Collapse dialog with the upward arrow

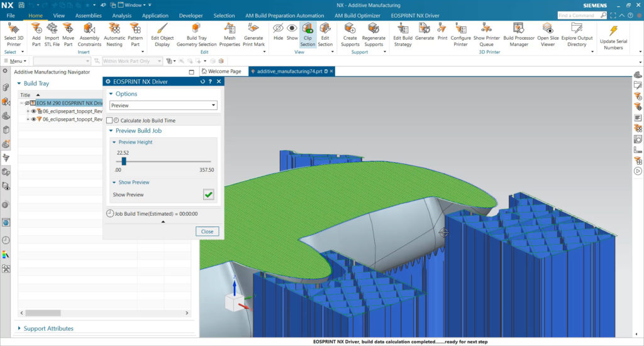coord(163,221)
